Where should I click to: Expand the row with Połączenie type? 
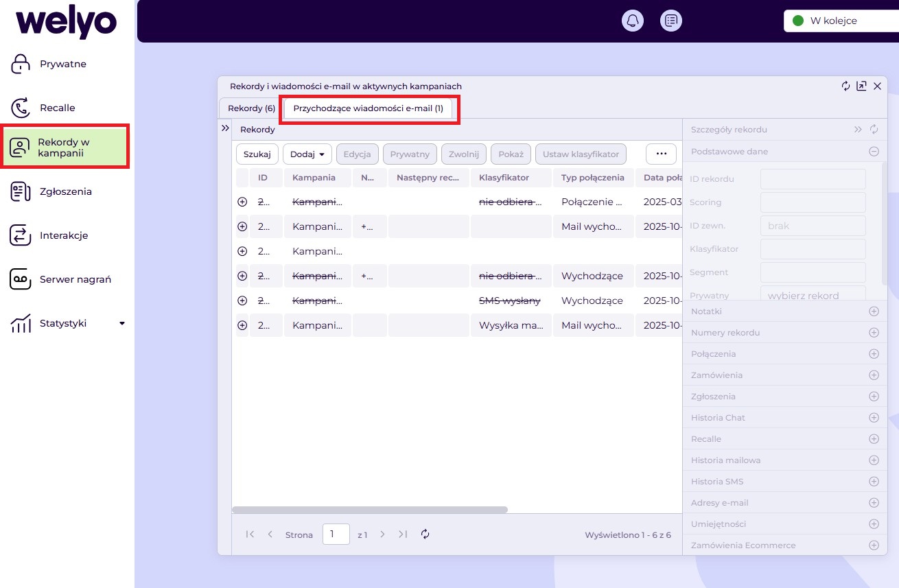click(x=242, y=202)
